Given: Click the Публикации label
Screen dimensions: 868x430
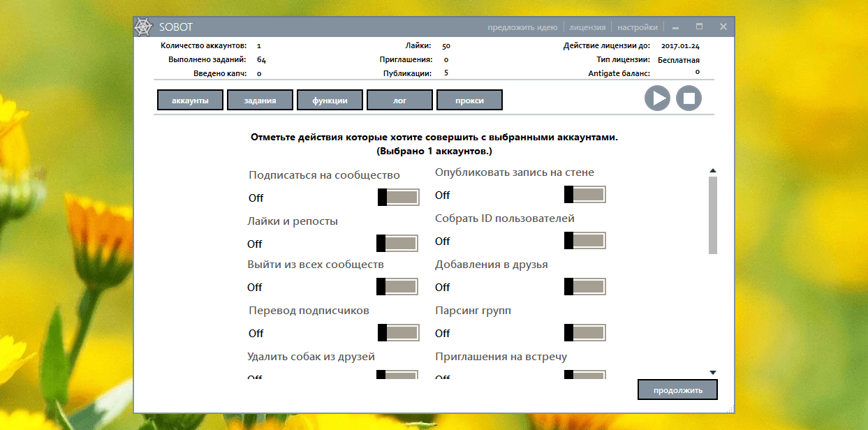Looking at the screenshot, I should [x=407, y=73].
